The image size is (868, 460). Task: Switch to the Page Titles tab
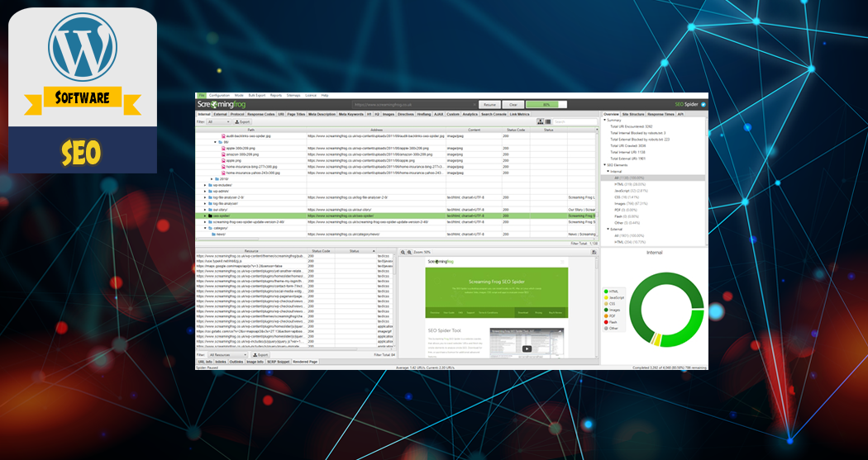(296, 114)
